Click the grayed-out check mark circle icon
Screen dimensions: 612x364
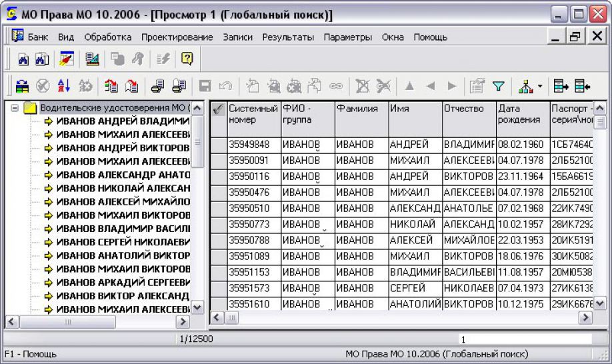pyautogui.click(x=43, y=86)
